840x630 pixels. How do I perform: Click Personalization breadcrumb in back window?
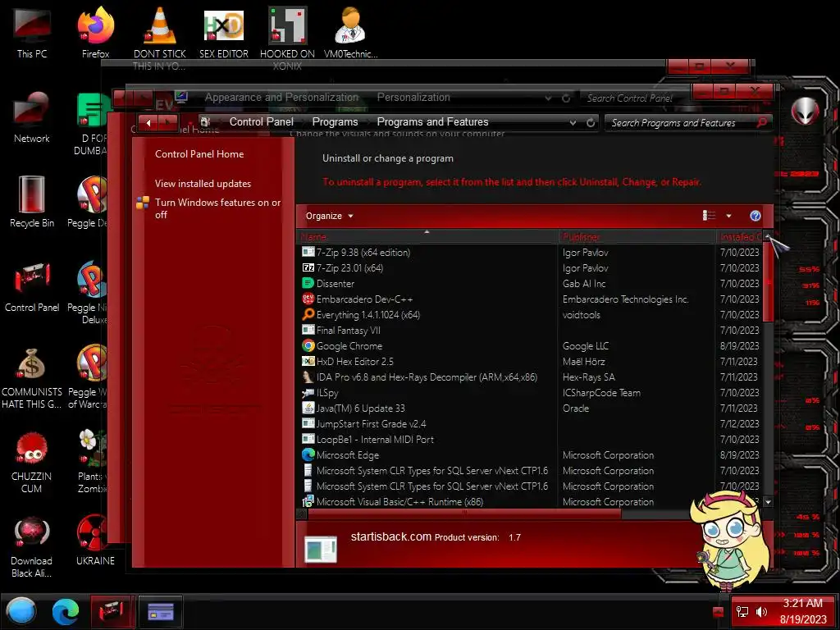(x=413, y=98)
